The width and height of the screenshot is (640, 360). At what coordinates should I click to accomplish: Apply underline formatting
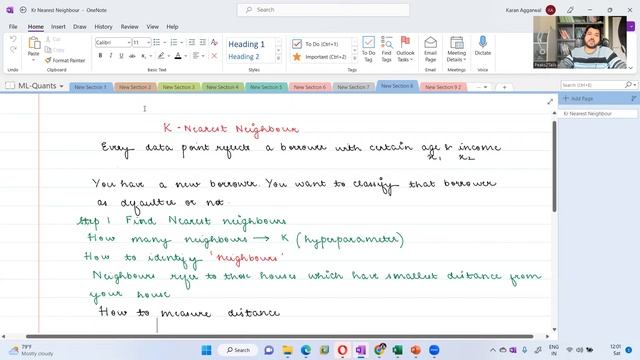tap(121, 56)
